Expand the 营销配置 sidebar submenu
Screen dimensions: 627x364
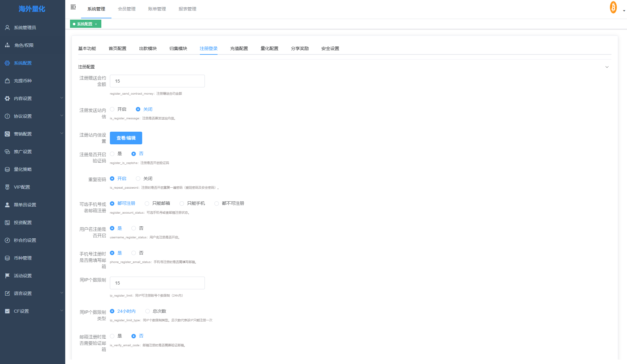click(62, 134)
